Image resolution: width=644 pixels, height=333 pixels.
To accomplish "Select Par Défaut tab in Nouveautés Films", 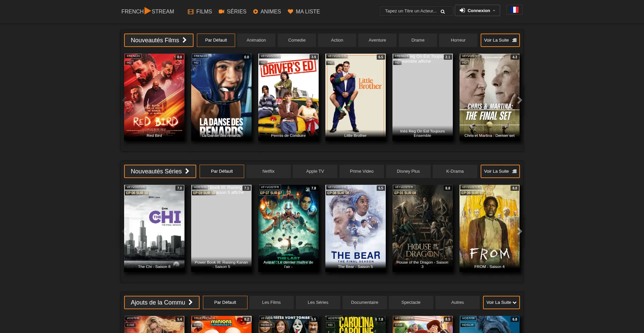I will point(216,40).
